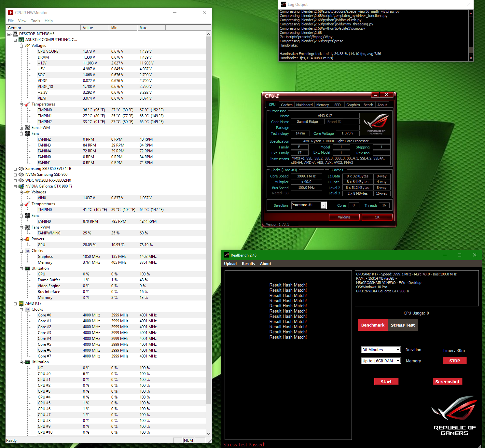Open the Up to 16GB RAM memory dropdown
The width and height of the screenshot is (485, 448).
pos(398,361)
